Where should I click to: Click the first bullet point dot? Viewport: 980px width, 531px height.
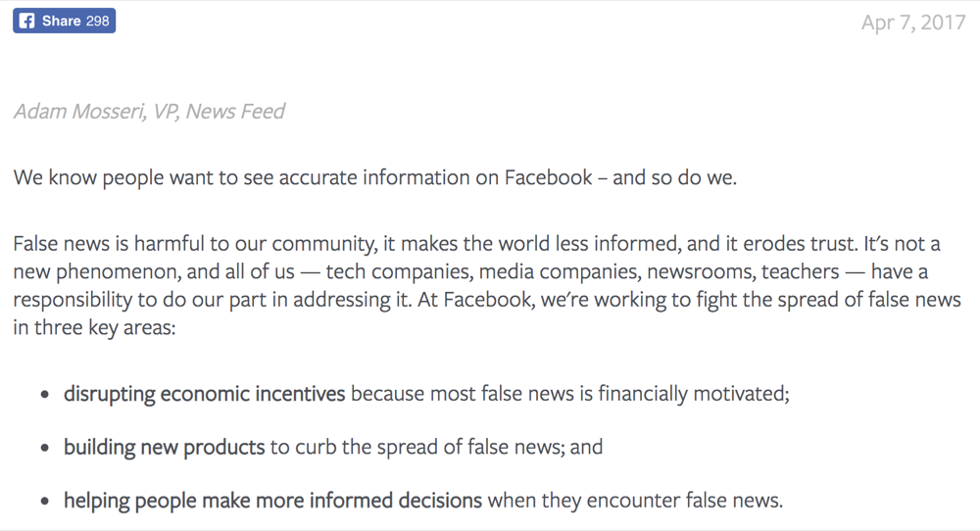tap(45, 396)
